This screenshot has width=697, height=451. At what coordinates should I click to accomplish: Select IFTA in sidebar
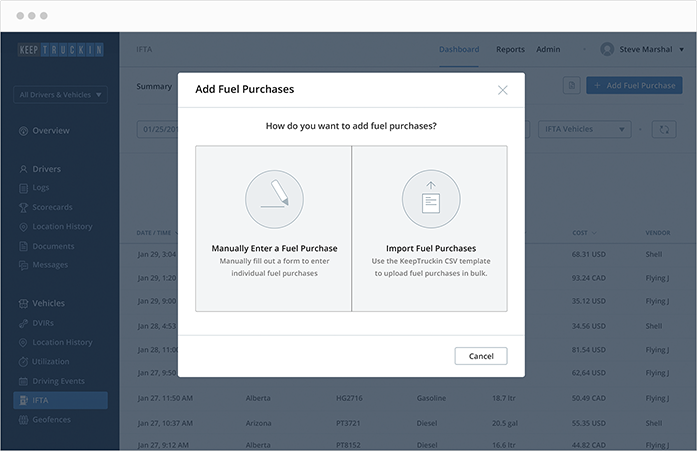point(60,400)
